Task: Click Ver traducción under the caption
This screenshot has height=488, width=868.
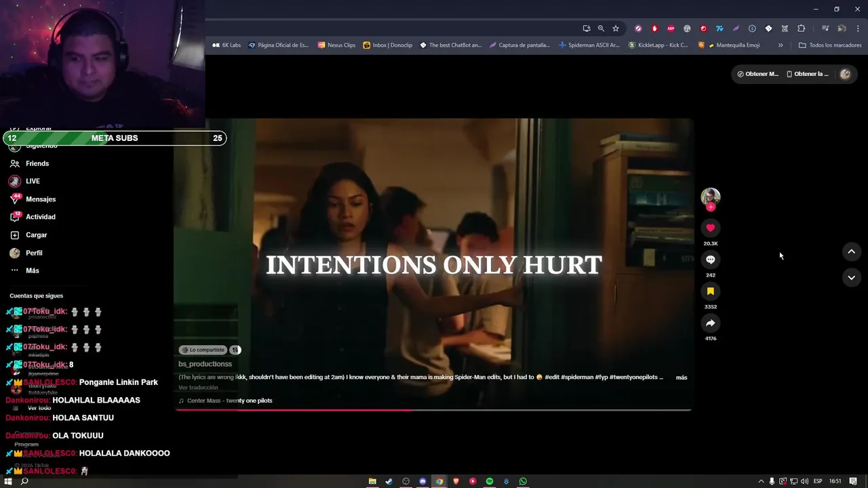Action: 198,388
